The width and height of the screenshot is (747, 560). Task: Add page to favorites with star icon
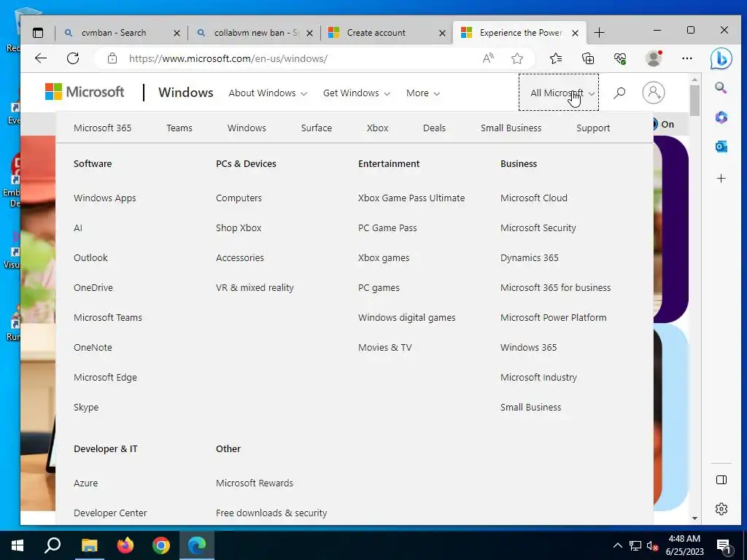517,58
